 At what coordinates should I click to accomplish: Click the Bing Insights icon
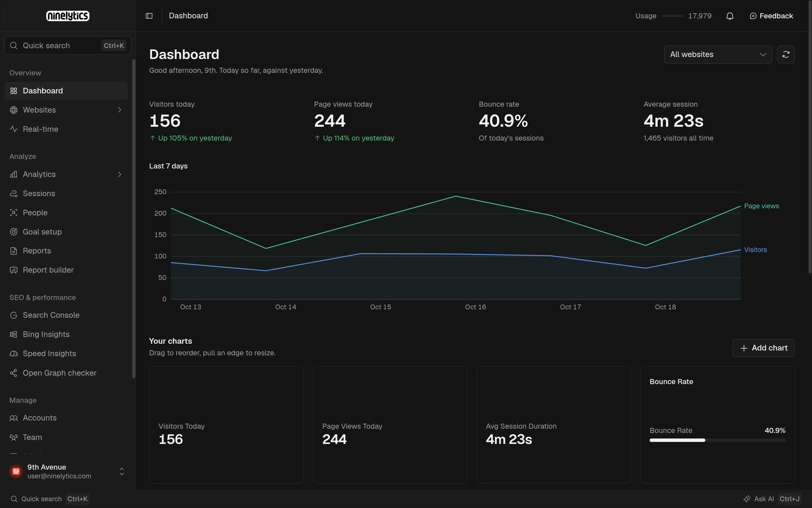point(14,334)
